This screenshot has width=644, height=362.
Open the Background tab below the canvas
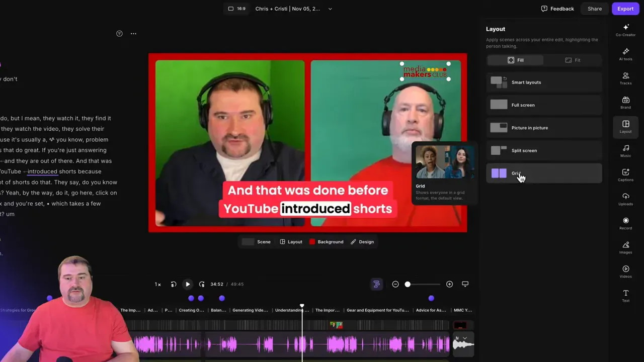click(x=327, y=242)
